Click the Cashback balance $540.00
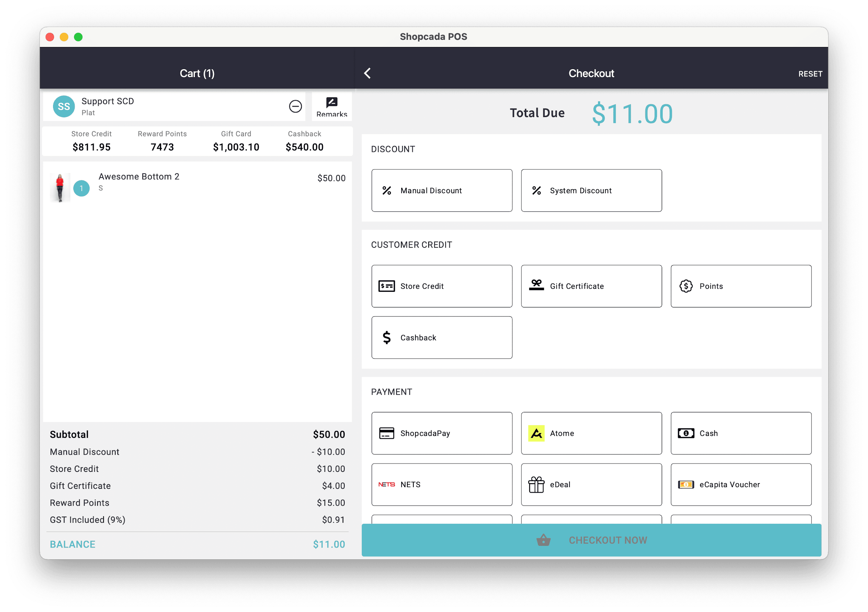Viewport: 868px width, 612px height. point(304,147)
